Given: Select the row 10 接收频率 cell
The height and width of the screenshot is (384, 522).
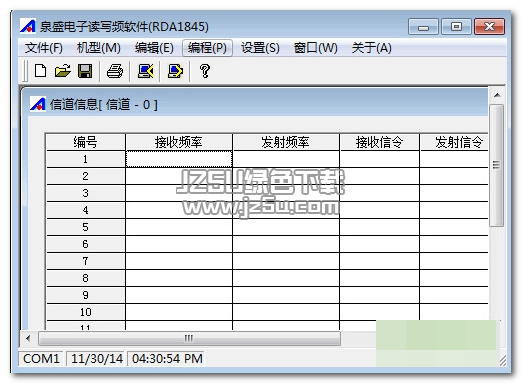Looking at the screenshot, I should (179, 312).
